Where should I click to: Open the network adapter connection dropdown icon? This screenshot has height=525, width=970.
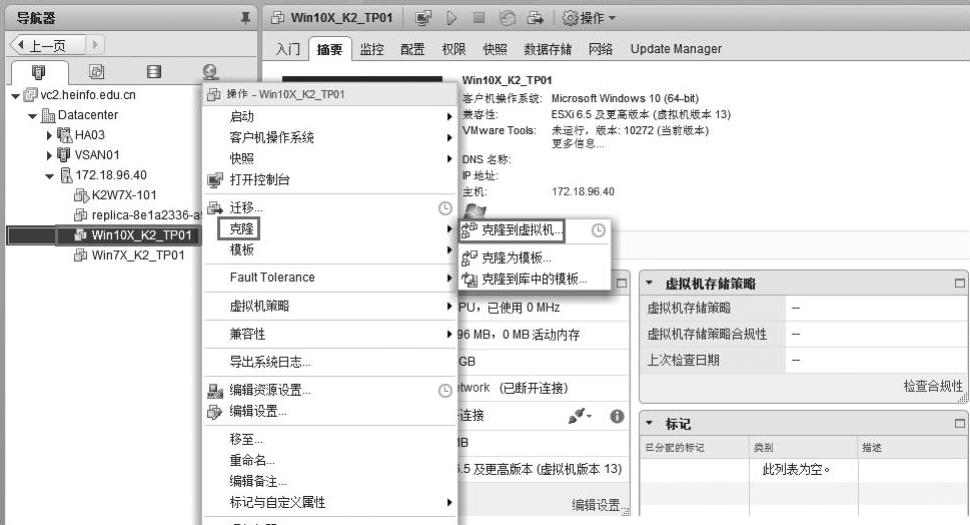pyautogui.click(x=580, y=416)
